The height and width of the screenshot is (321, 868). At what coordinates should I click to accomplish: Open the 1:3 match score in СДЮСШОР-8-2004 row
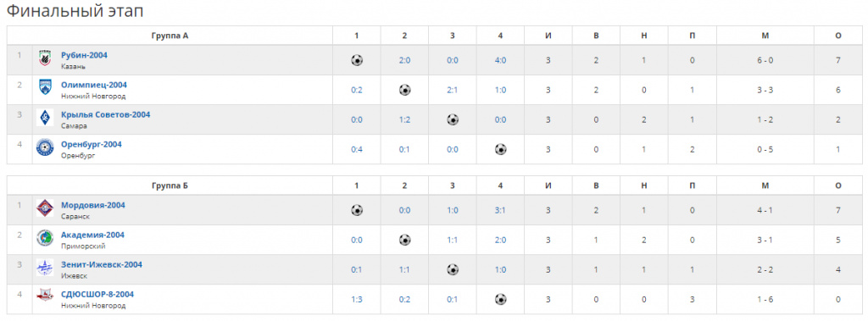click(357, 300)
